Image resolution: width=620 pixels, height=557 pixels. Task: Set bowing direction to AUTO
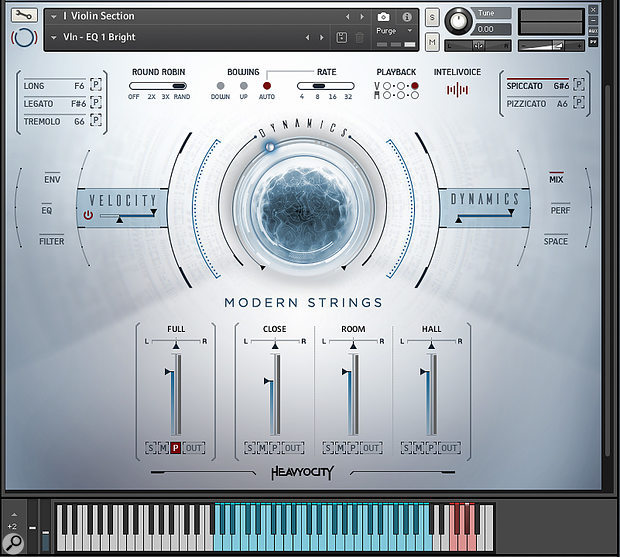[267, 86]
